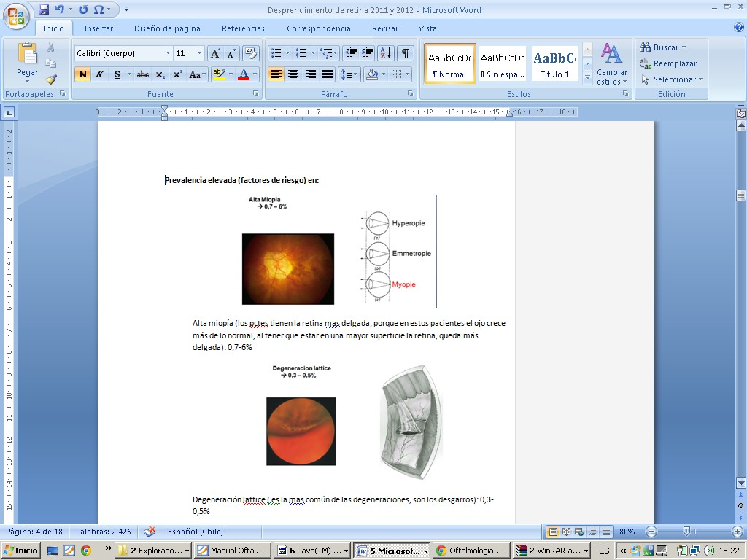Click the Cut scissors icon
The width and height of the screenshot is (747, 560).
51,47
